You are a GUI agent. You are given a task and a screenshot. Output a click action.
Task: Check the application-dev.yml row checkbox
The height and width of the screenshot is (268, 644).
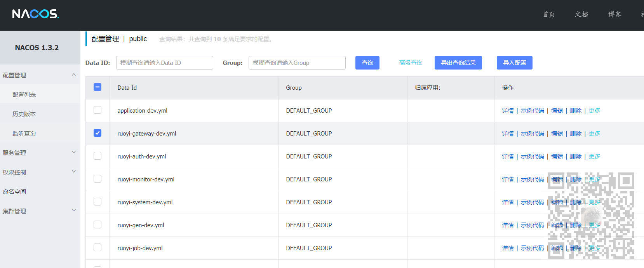[97, 110]
